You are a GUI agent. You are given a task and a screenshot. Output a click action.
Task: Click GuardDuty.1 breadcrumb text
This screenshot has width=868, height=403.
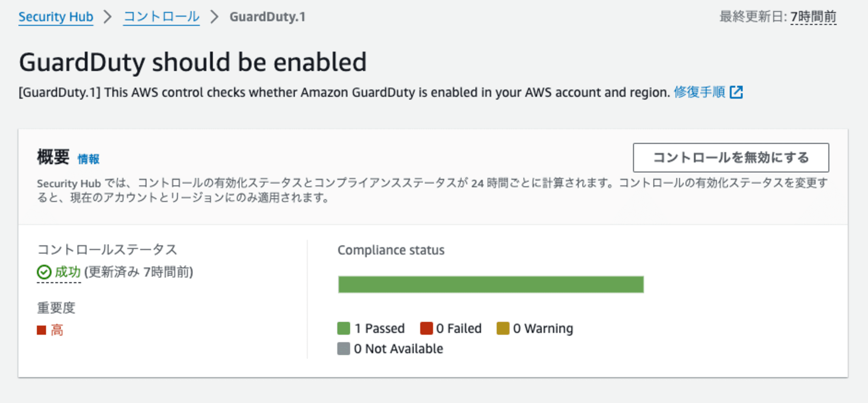pos(267,17)
